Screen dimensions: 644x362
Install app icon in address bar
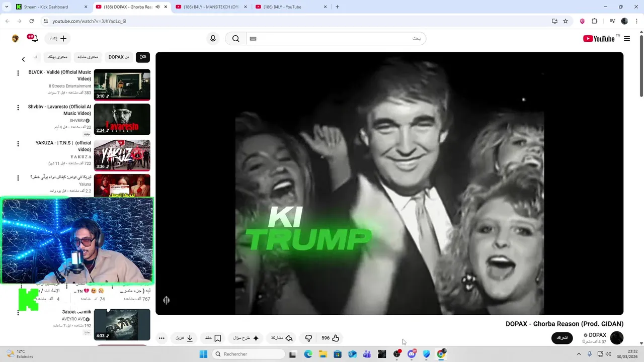pos(554,21)
